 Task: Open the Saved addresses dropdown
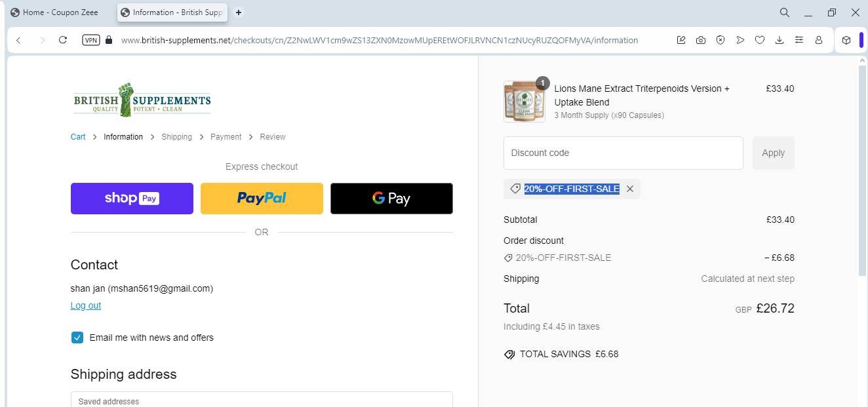point(262,399)
